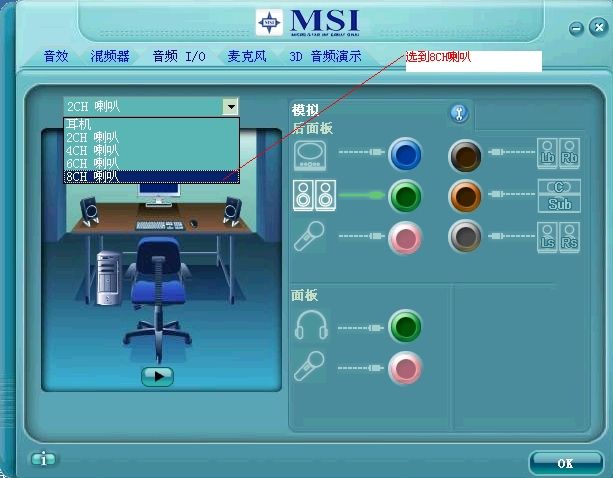
Task: Confirm with the OK button
Action: pos(565,464)
